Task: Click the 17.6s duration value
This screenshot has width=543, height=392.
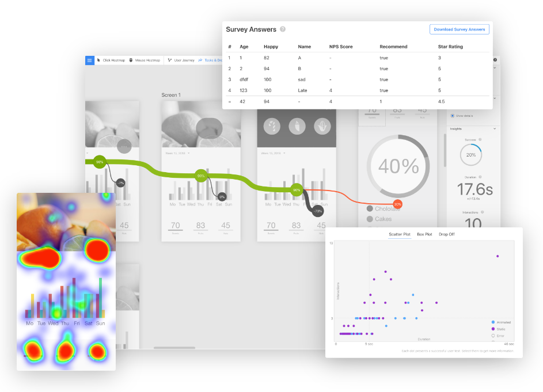Action: point(475,189)
